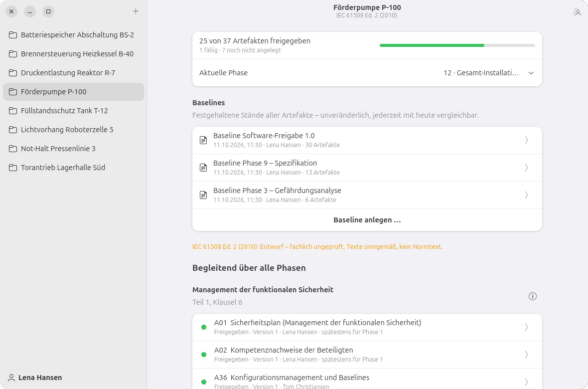Click folder icon of Füllstandsschutz Tank T-12

pos(13,111)
